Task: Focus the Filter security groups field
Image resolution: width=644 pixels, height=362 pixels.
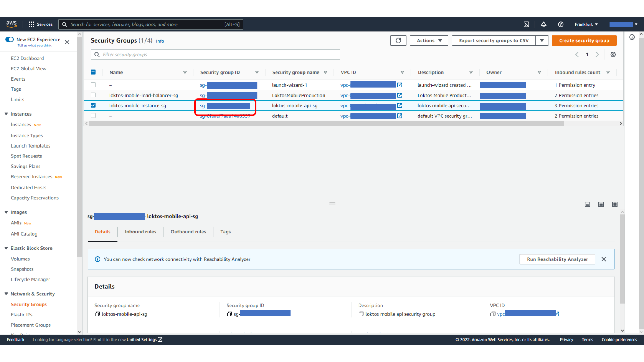Action: (x=215, y=55)
